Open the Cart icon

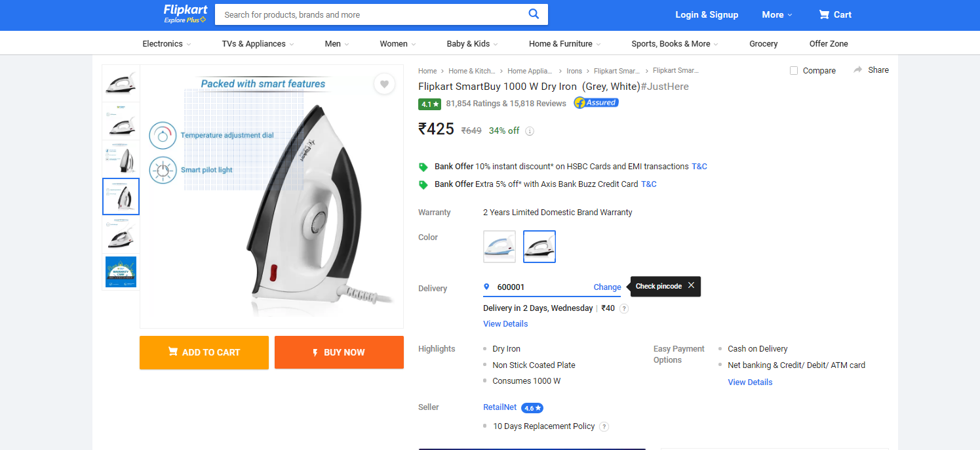(x=824, y=14)
